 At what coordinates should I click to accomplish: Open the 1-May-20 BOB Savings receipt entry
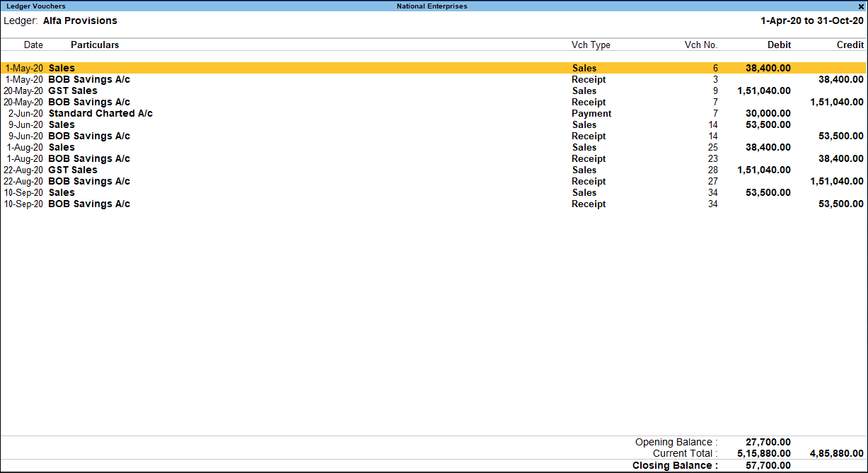[88, 80]
